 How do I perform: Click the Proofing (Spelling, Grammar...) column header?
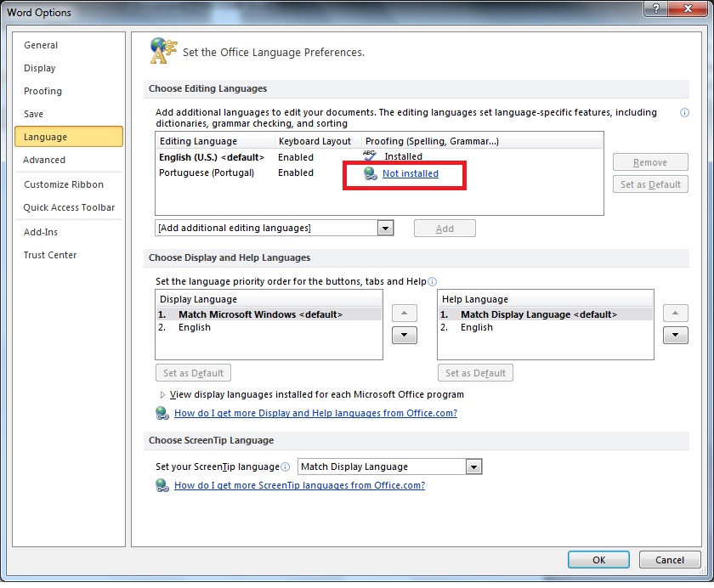coord(482,141)
